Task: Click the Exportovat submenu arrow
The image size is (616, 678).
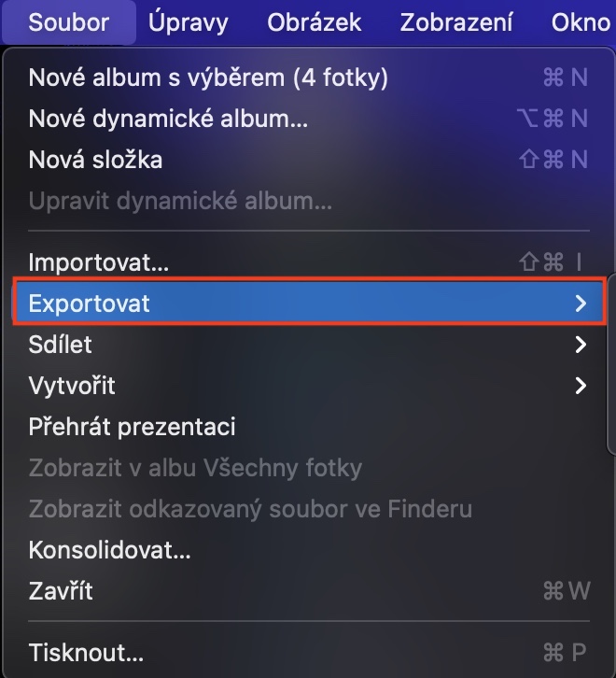Action: (581, 304)
